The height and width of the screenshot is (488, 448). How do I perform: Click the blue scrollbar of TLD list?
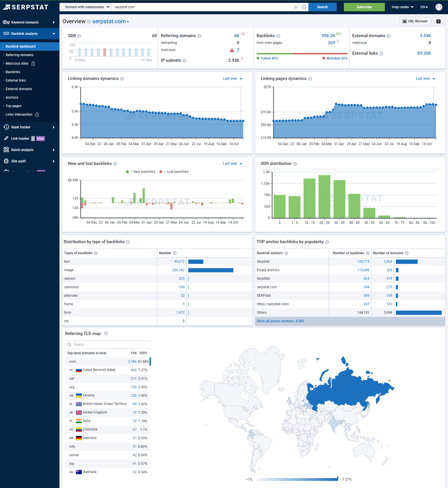(x=150, y=362)
